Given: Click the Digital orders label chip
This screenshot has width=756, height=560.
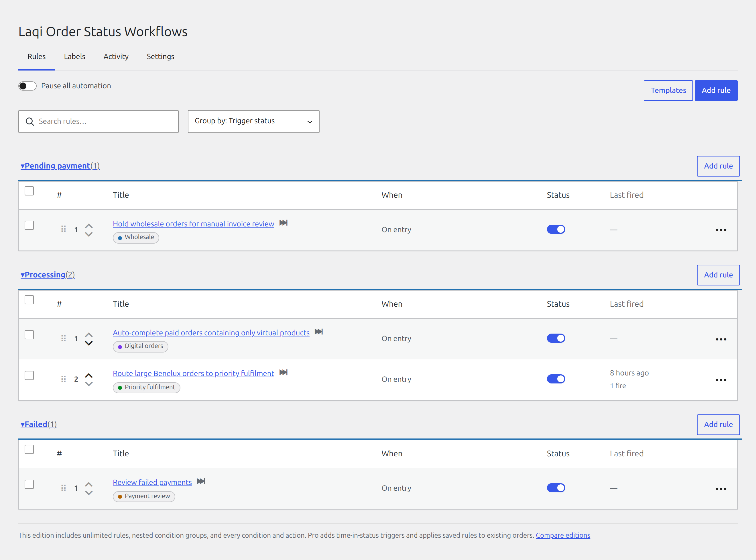Looking at the screenshot, I should 140,346.
